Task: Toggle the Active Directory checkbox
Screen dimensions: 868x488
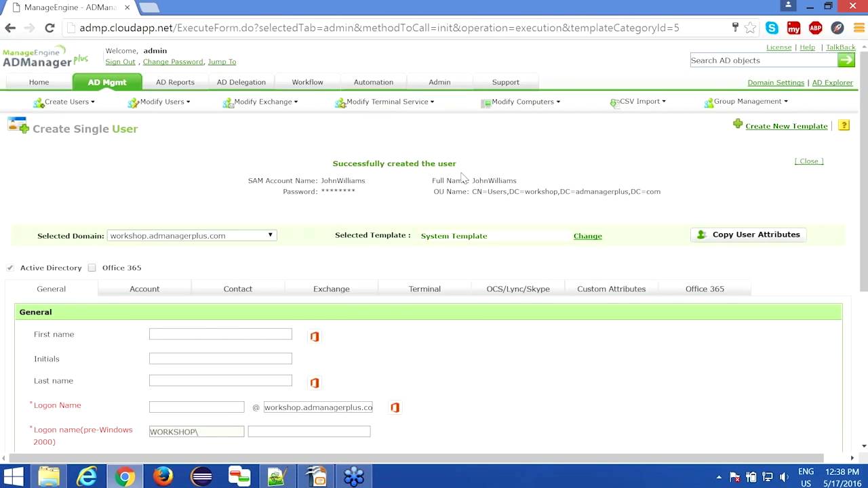Action: (x=10, y=268)
